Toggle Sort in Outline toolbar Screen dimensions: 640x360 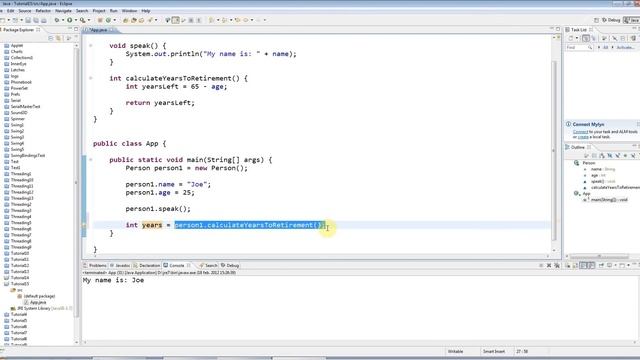602,156
